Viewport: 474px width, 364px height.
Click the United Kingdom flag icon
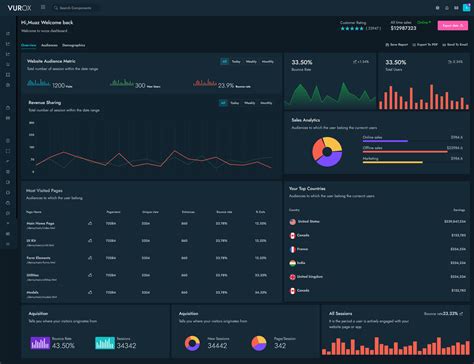coord(293,277)
